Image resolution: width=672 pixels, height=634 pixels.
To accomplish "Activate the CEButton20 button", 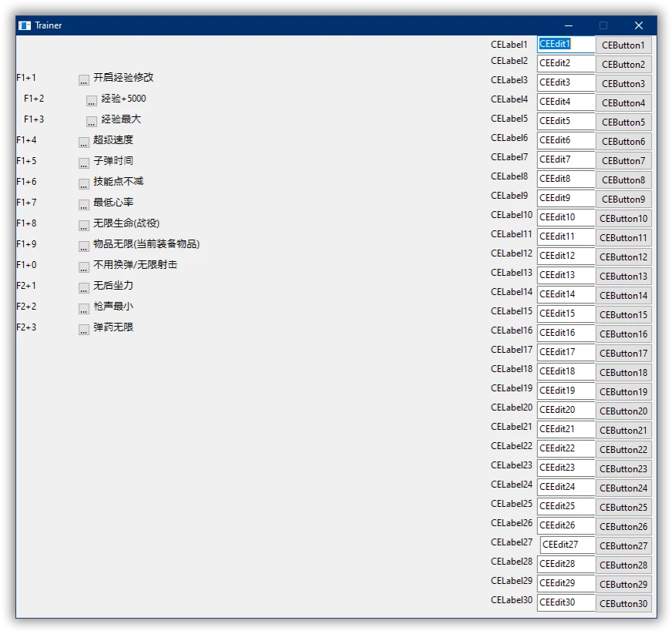I will point(623,411).
